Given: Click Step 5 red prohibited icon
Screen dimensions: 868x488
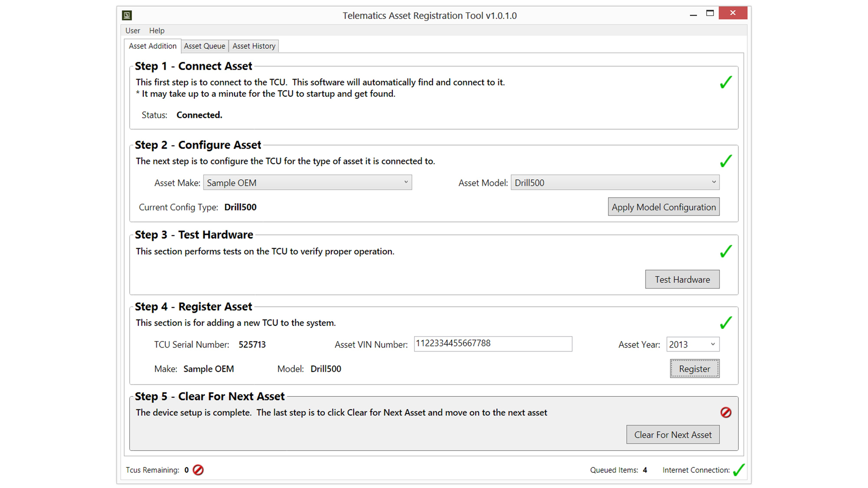Looking at the screenshot, I should tap(726, 412).
